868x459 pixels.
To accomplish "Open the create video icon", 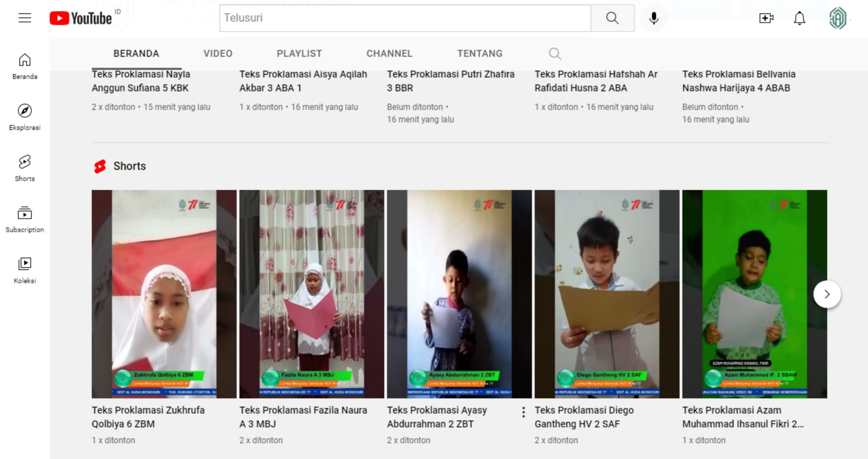I will (766, 18).
